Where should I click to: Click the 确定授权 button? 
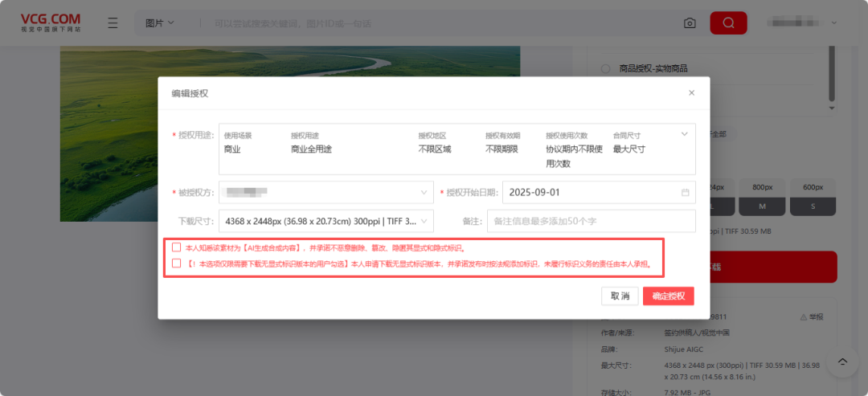tap(669, 296)
